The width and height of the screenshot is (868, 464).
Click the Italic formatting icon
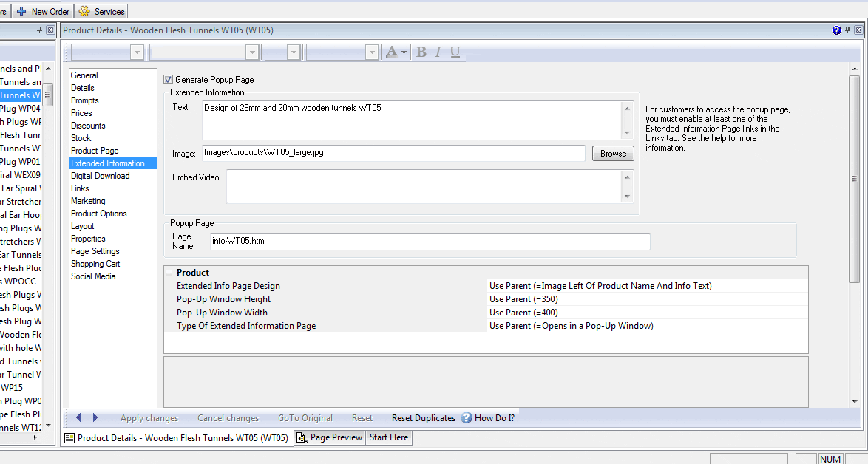click(x=438, y=52)
